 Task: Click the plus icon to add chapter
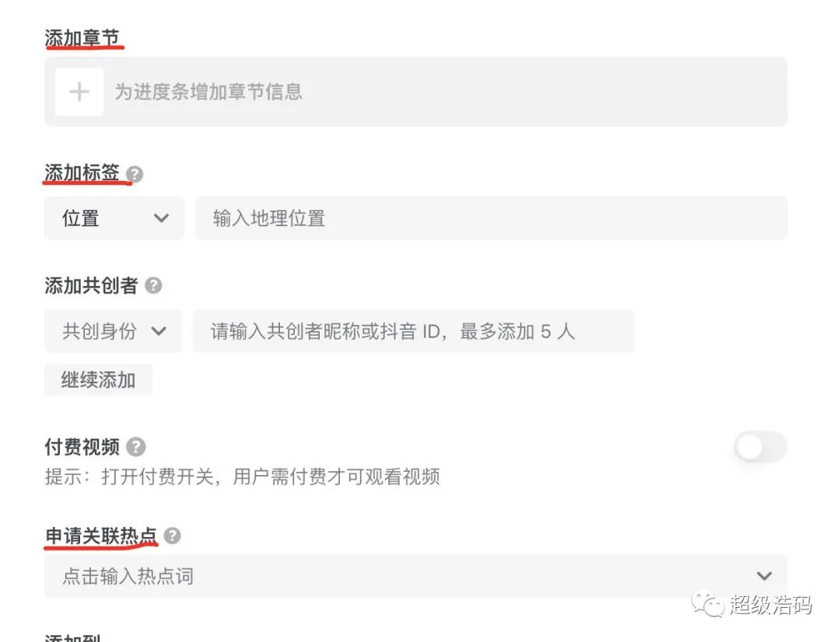(79, 92)
